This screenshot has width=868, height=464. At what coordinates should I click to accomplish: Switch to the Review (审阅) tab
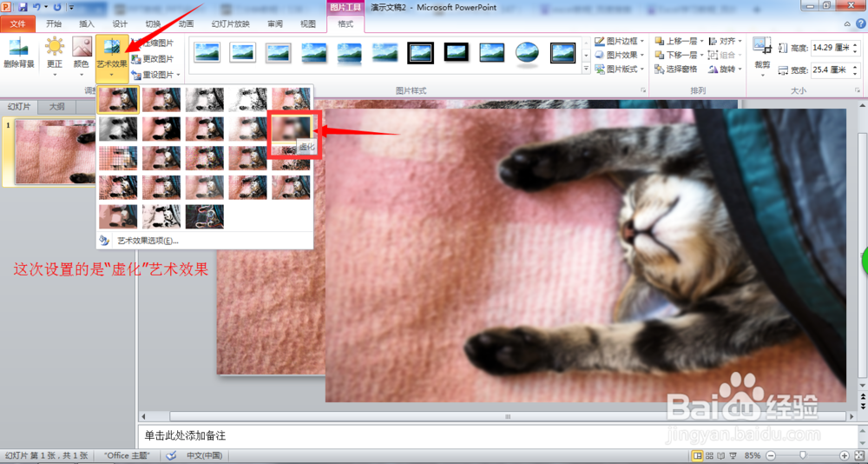tap(275, 23)
